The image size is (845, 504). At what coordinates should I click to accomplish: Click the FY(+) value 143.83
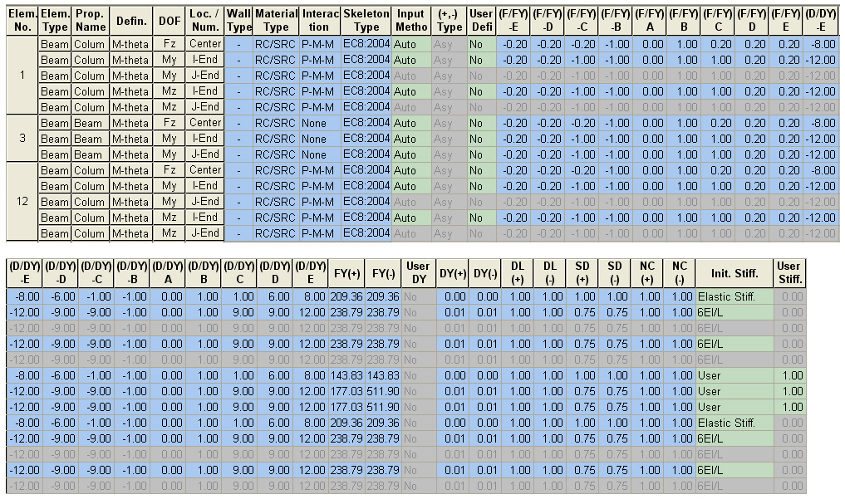(x=346, y=375)
